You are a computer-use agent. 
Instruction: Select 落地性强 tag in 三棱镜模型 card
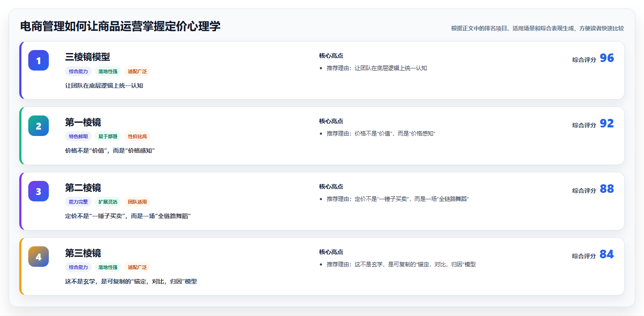tap(108, 71)
